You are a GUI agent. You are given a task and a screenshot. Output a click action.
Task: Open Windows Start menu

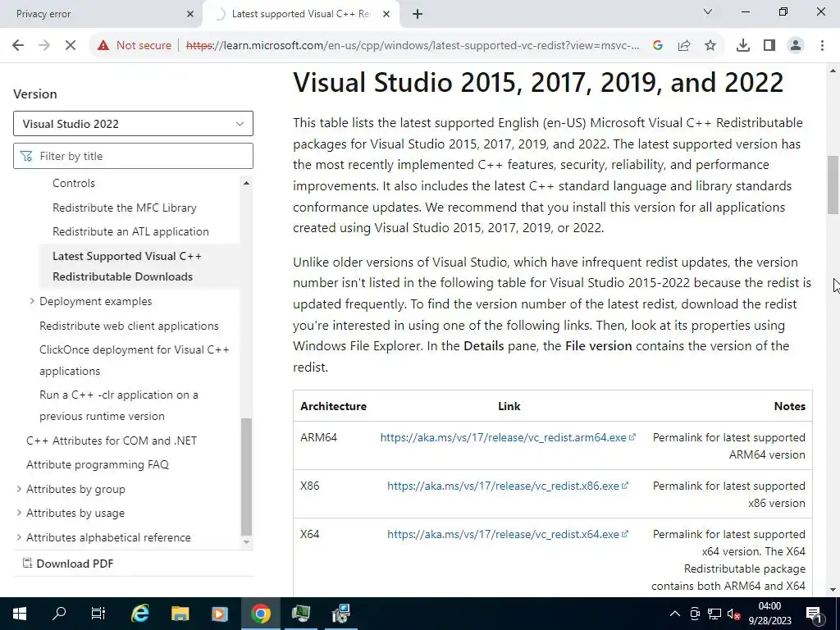20,614
